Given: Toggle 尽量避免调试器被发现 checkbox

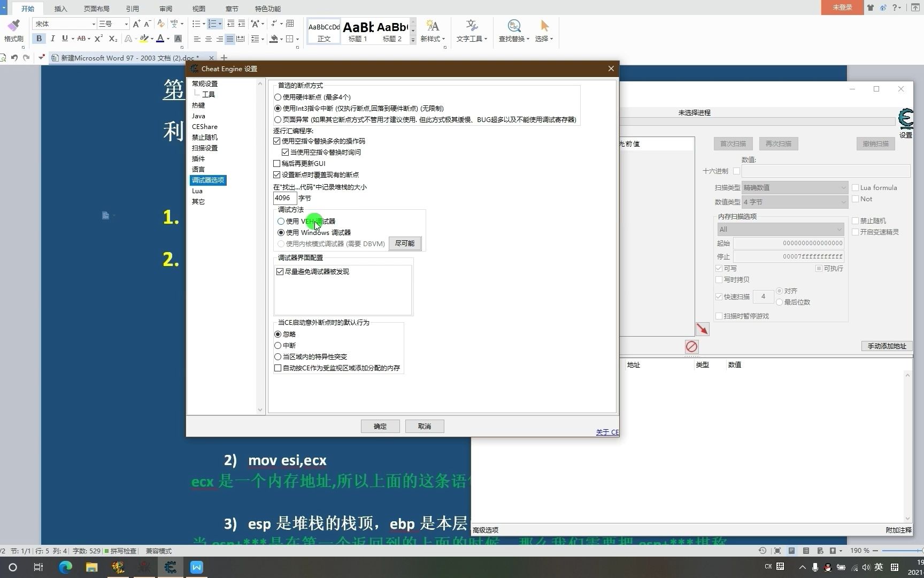Looking at the screenshot, I should click(x=280, y=272).
